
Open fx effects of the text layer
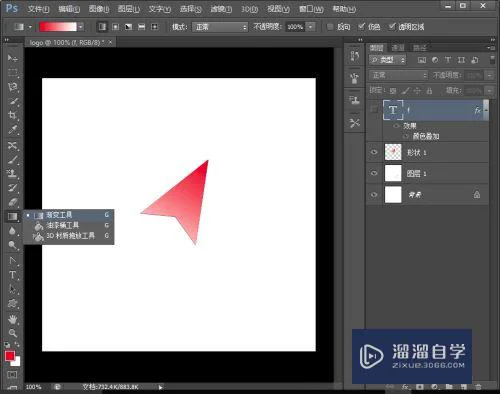click(477, 110)
